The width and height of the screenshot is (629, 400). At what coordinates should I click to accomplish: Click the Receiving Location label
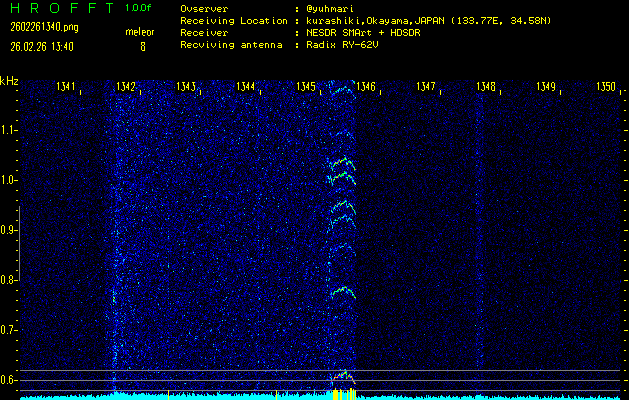[234, 21]
